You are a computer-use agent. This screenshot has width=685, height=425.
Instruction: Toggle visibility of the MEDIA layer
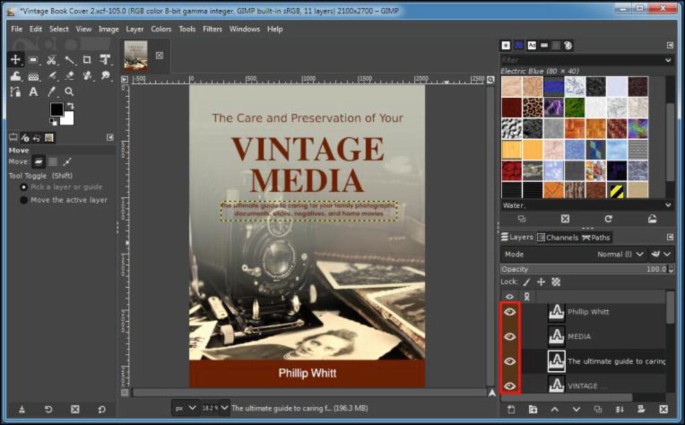point(510,337)
